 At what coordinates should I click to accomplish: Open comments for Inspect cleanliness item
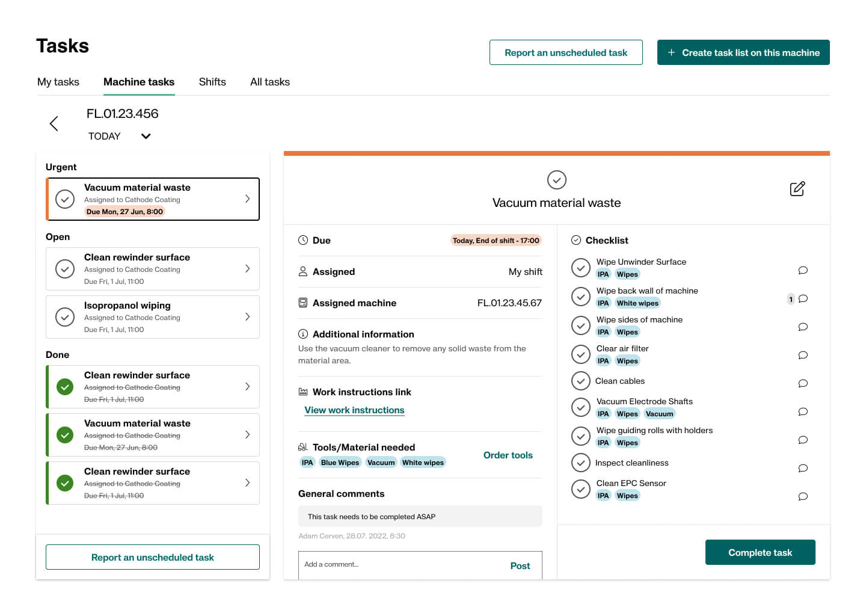click(802, 468)
